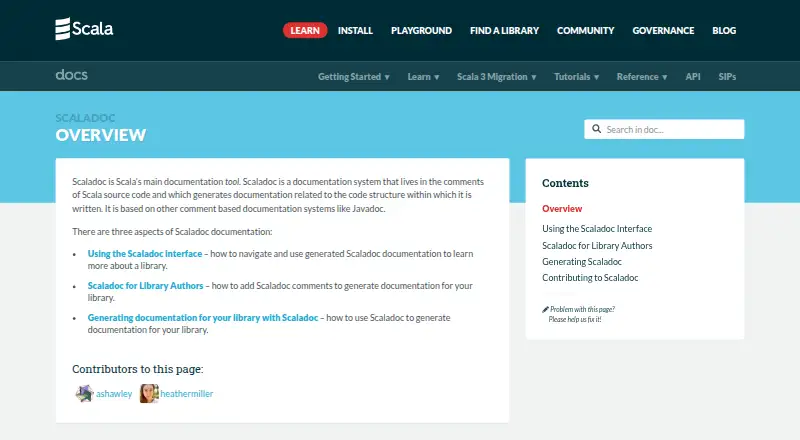Image resolution: width=800 pixels, height=440 pixels.
Task: Open the PLAYGROUND link
Action: (421, 31)
